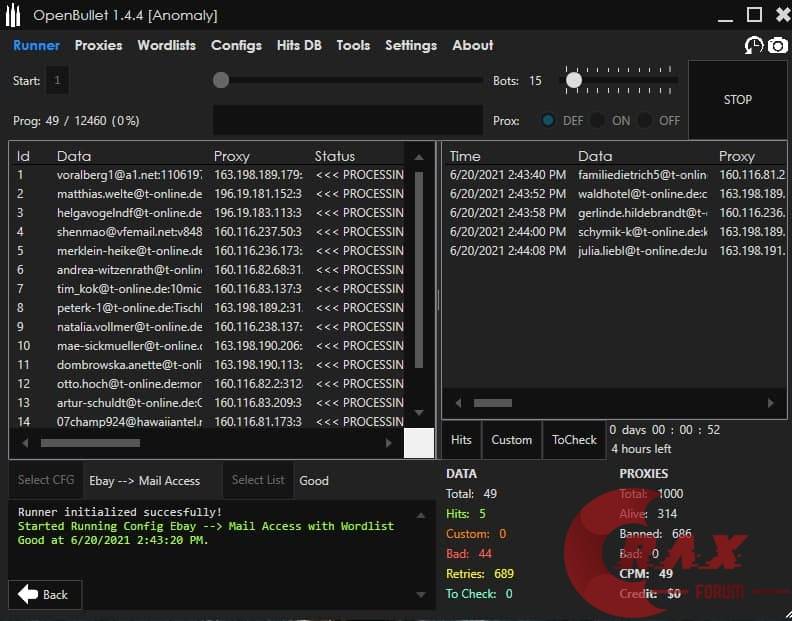Image resolution: width=792 pixels, height=621 pixels.
Task: Click the OpenBullet bullets logo in title bar
Action: coord(14,15)
